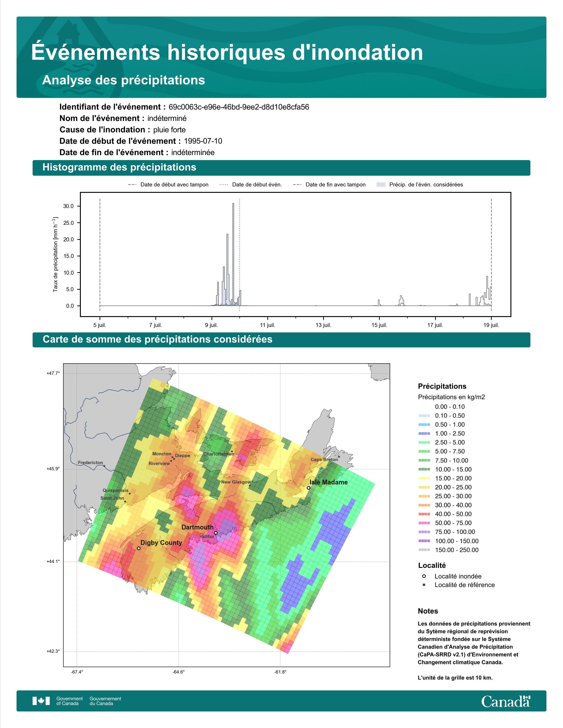
Task: Click the Moncton label on the map
Action: pyautogui.click(x=162, y=454)
